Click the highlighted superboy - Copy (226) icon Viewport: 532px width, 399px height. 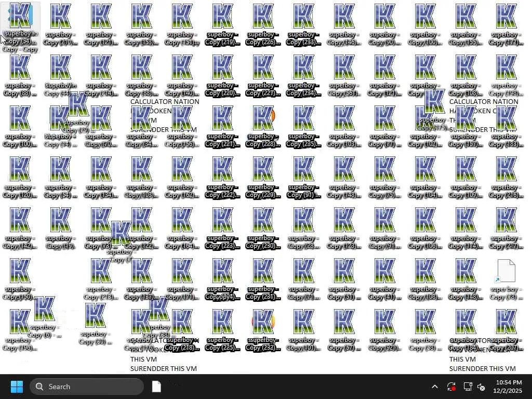[263, 24]
